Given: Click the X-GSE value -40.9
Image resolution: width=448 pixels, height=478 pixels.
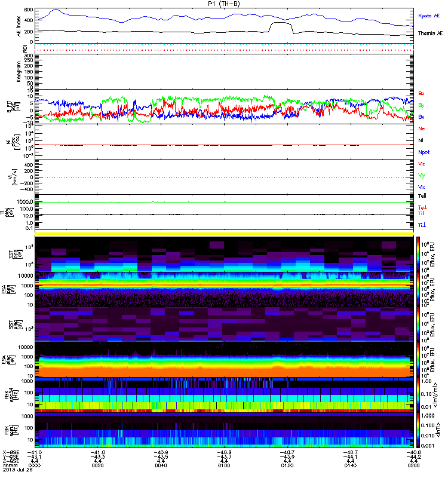Looking at the screenshot, I should 161,453.
